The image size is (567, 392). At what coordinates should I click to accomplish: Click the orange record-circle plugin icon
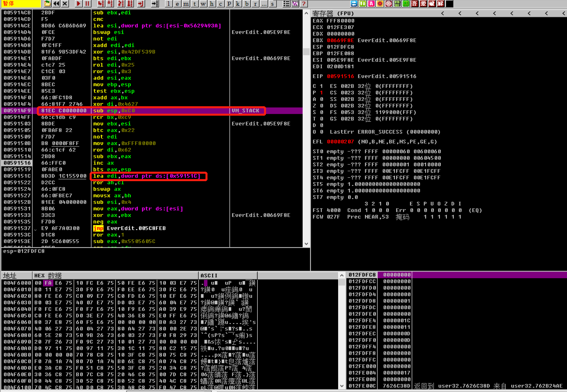point(380,3)
